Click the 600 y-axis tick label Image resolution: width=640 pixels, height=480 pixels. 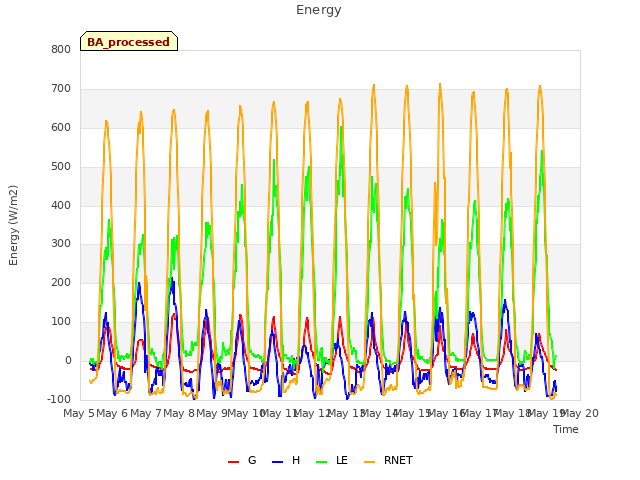click(x=61, y=128)
